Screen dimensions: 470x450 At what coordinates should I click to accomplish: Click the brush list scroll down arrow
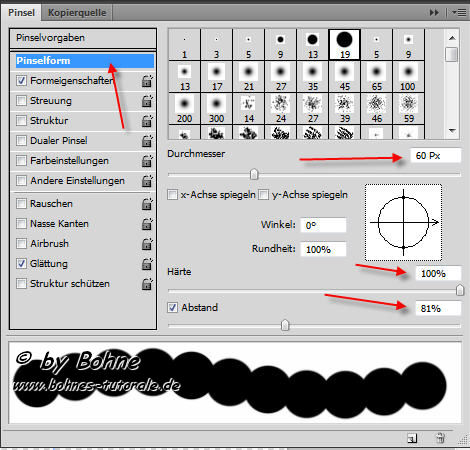click(x=452, y=131)
